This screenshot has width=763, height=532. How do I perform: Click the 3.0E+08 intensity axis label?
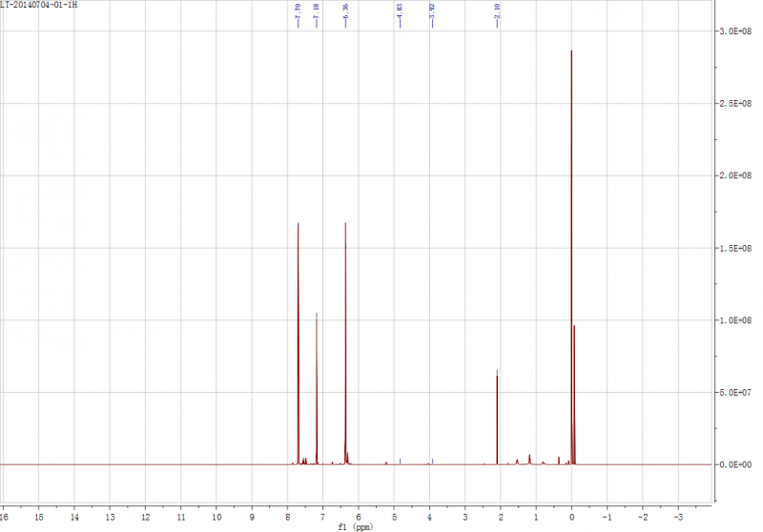tap(735, 31)
